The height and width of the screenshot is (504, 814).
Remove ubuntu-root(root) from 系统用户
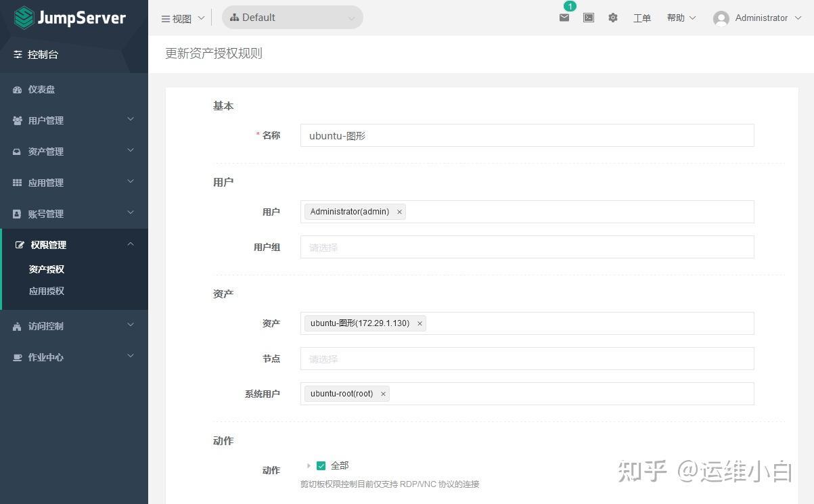[383, 393]
